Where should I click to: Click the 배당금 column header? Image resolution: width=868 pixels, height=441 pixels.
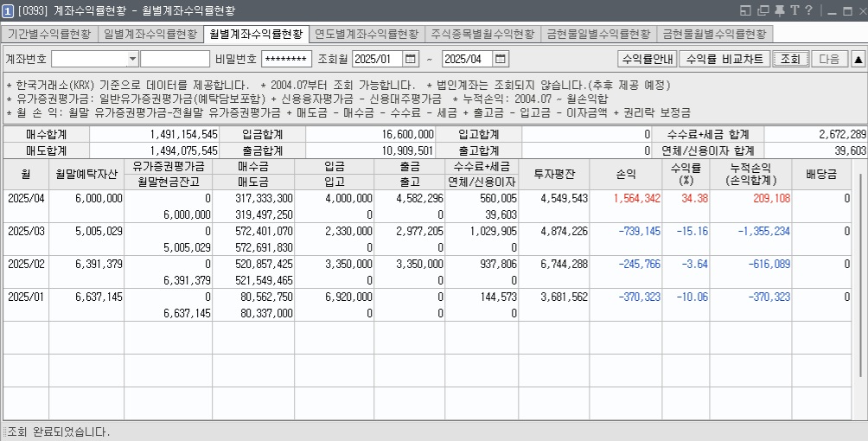click(x=821, y=174)
